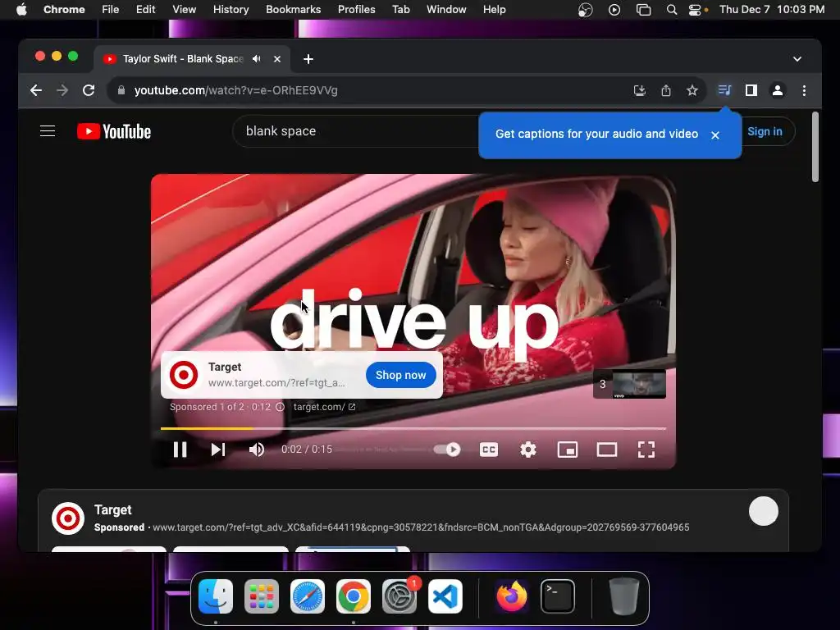Open Launchpad from the dock
840x630 pixels.
[x=262, y=596]
